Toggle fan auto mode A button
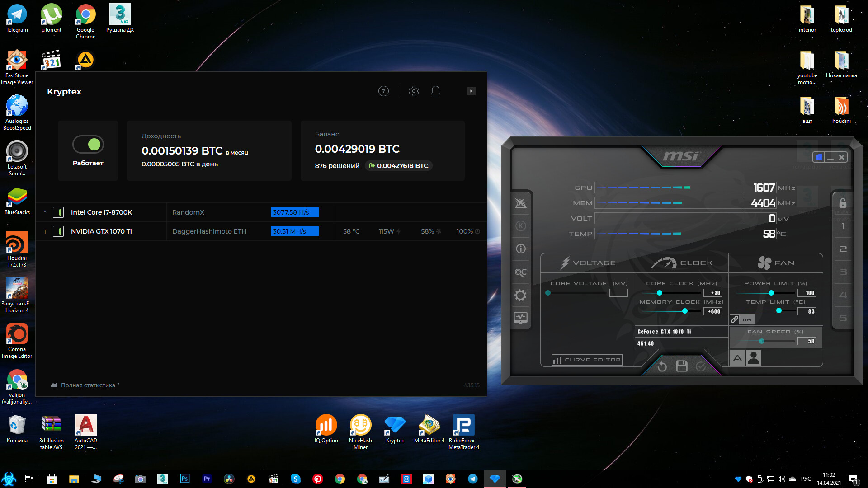This screenshot has height=488, width=868. (737, 358)
